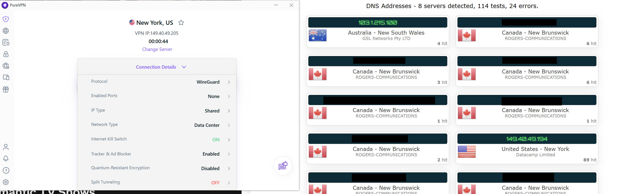The image size is (644, 194).
Task: Mark New York, US as favorite star
Action: tap(181, 23)
